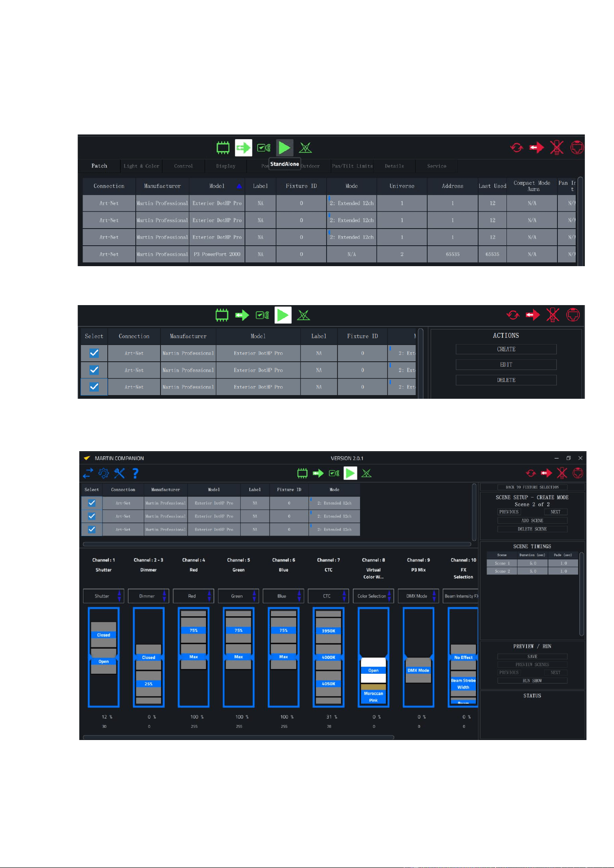Click the red refresh icon in first screenshot
The width and height of the screenshot is (614, 868).
point(517,147)
